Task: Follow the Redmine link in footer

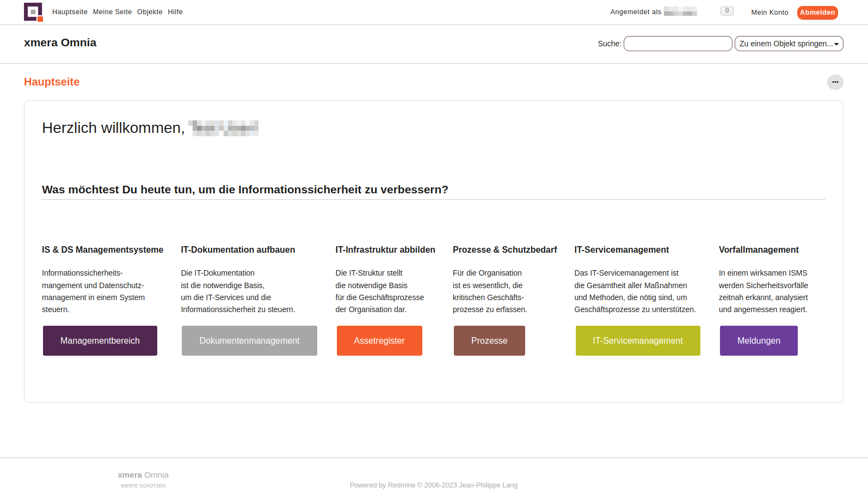Action: (402, 485)
